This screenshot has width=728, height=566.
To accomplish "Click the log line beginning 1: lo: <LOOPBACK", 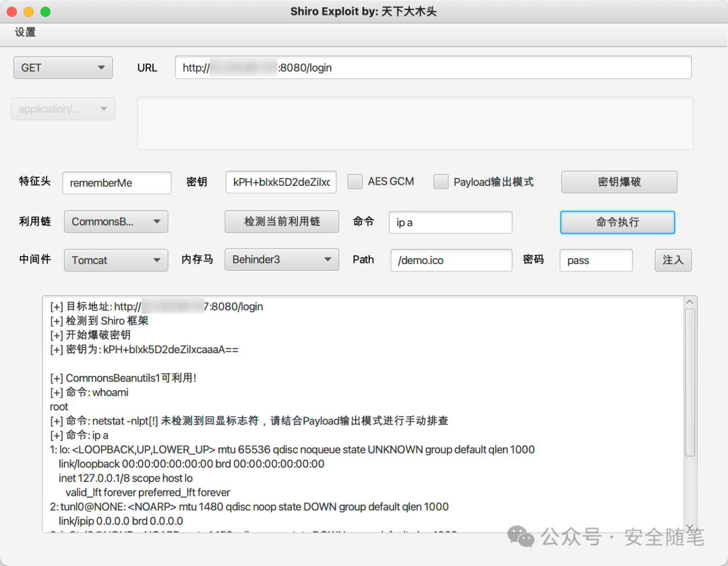I will click(292, 449).
